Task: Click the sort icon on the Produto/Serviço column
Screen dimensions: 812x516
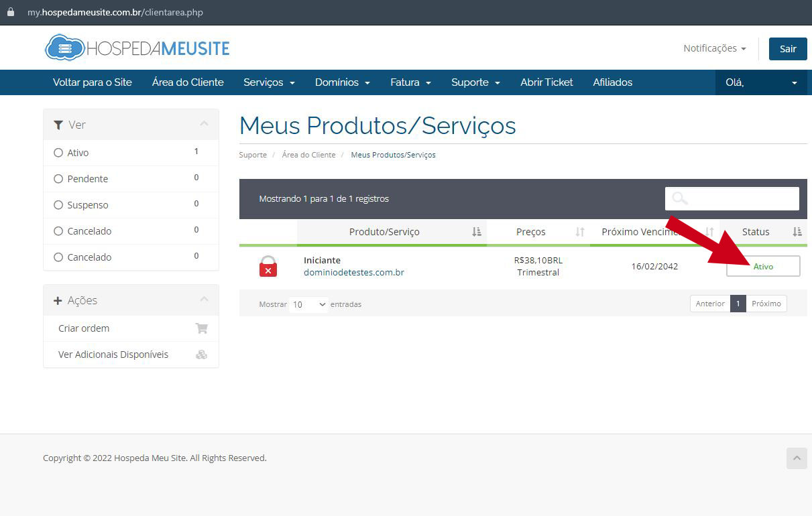Action: tap(477, 231)
